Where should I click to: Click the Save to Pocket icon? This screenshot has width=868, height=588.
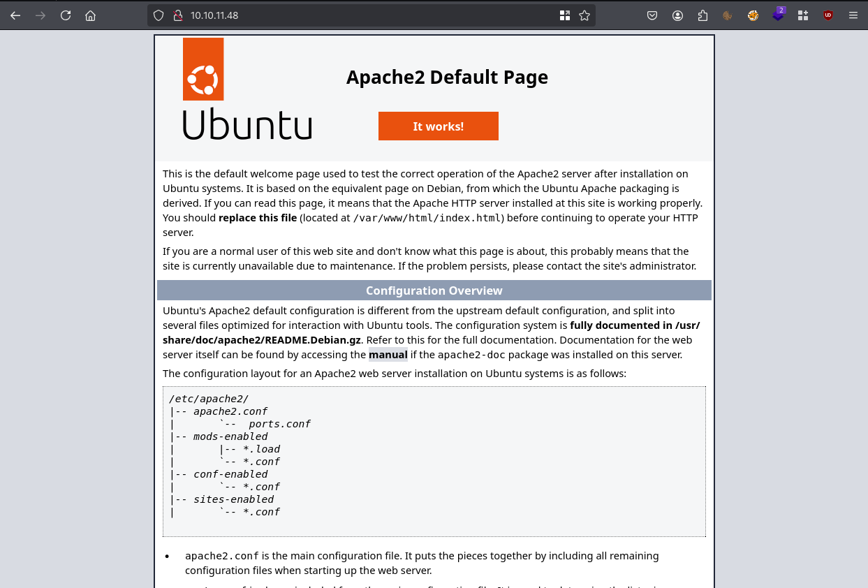[652, 15]
